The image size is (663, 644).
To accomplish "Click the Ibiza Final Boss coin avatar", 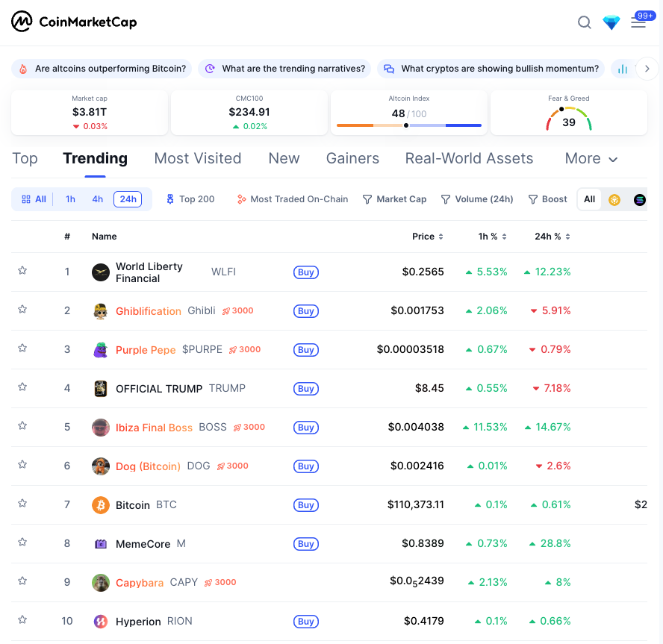I will tap(101, 428).
